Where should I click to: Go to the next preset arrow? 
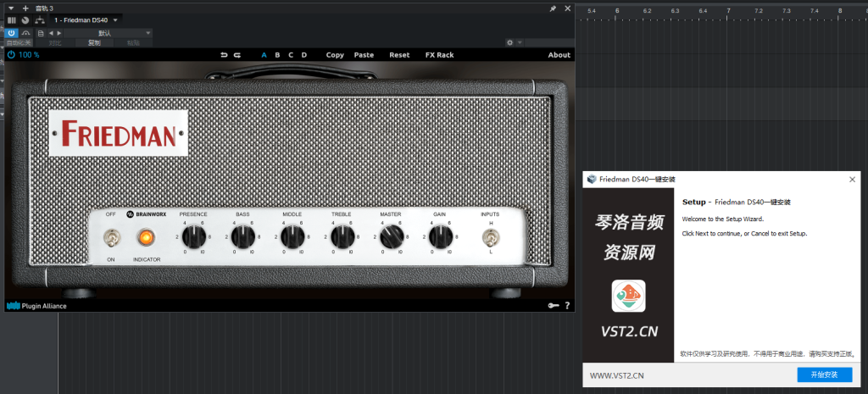click(59, 33)
